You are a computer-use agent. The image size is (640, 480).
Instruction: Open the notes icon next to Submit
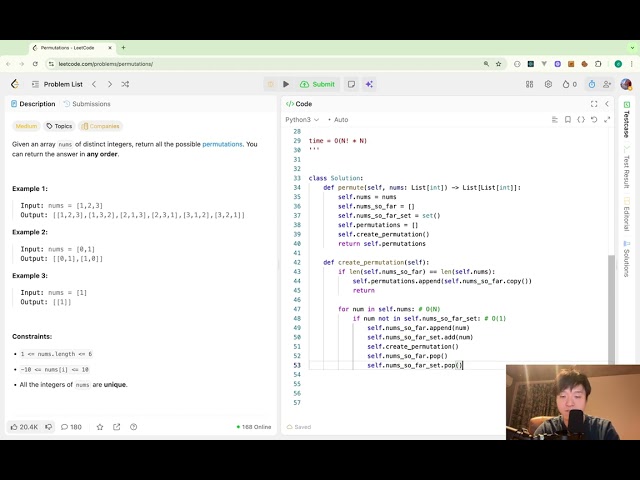coord(351,84)
